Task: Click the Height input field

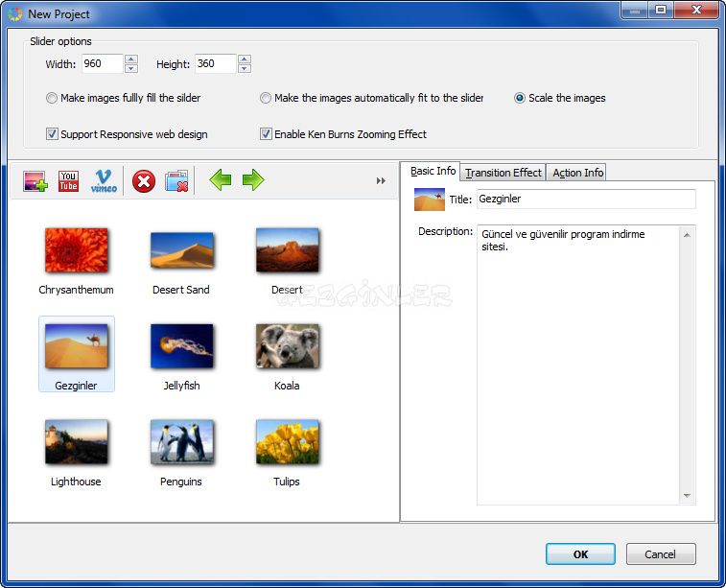Action: click(216, 64)
